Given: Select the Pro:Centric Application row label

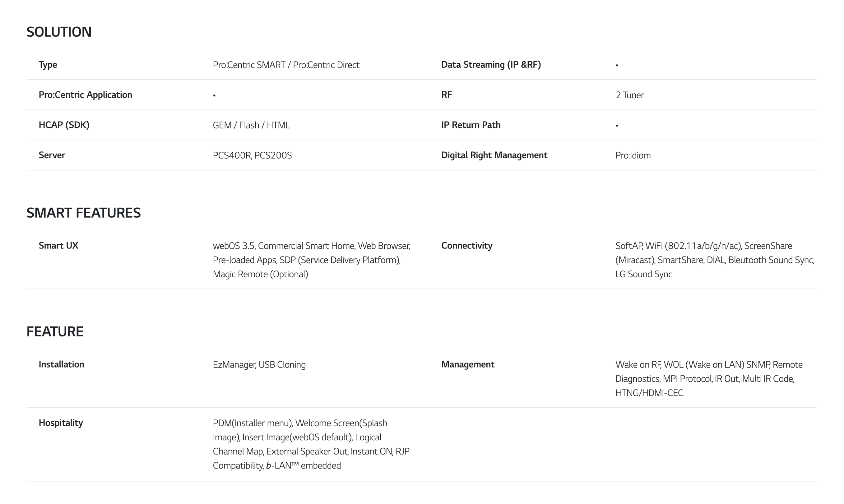Looking at the screenshot, I should coord(85,95).
